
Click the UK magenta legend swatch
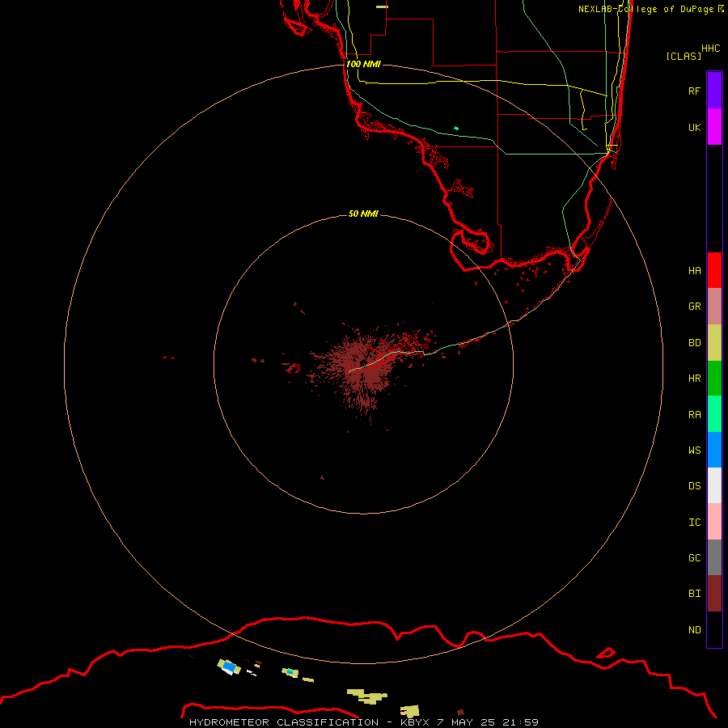coord(714,127)
